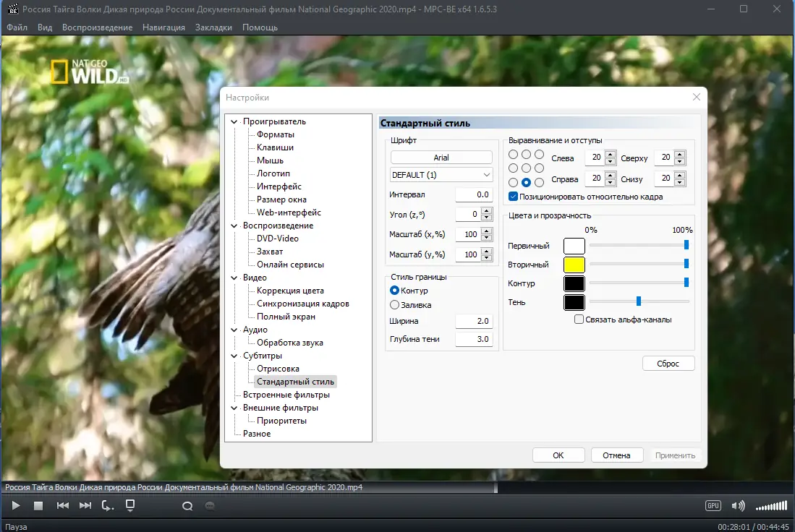
Task: Open the DEFAULT (1) charset dropdown
Action: [441, 175]
